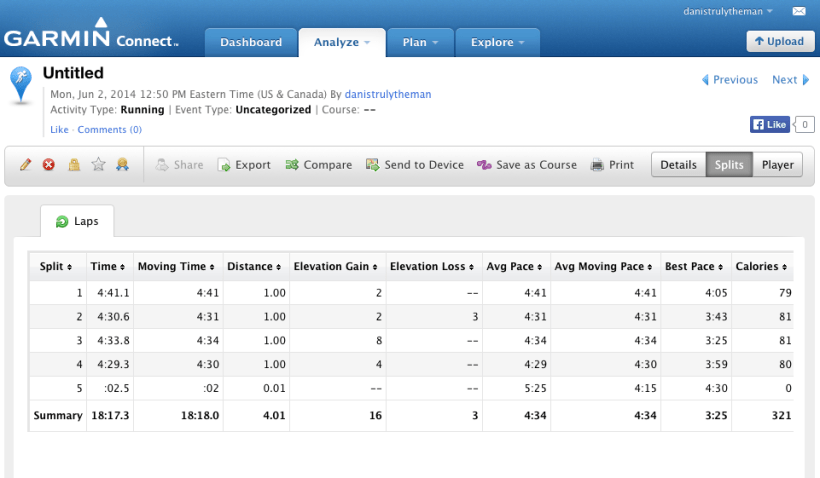Click split 5 avg moving pace 4:15

point(645,389)
